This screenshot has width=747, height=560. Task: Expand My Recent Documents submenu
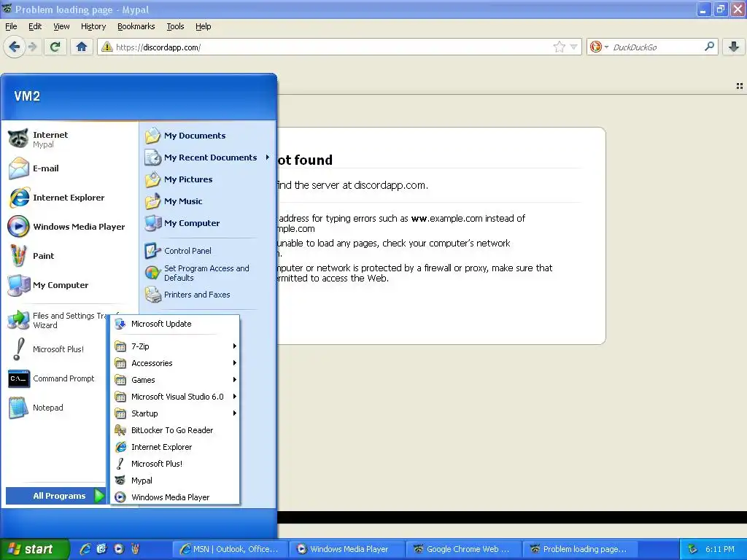[208, 157]
